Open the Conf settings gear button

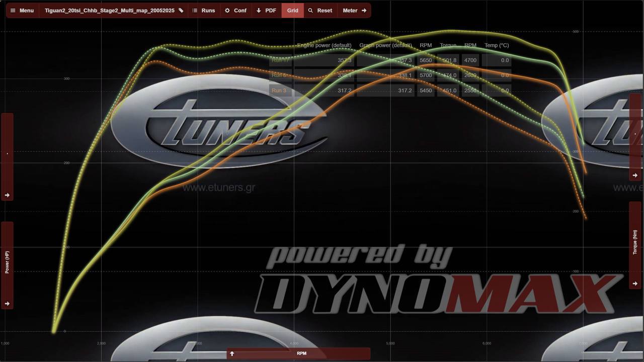[x=235, y=11]
